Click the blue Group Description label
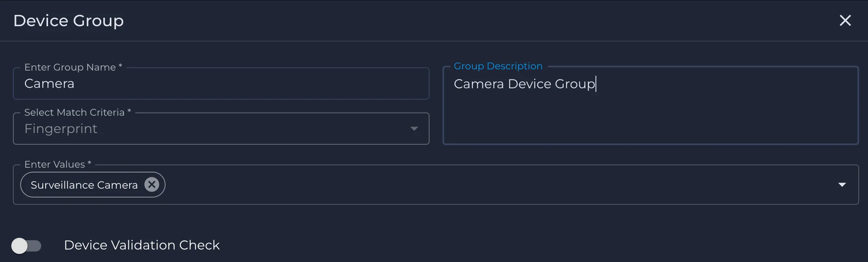 click(498, 66)
